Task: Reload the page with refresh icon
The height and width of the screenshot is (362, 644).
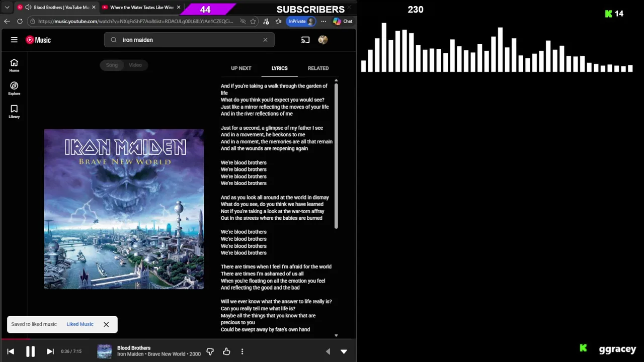Action: 20,21
